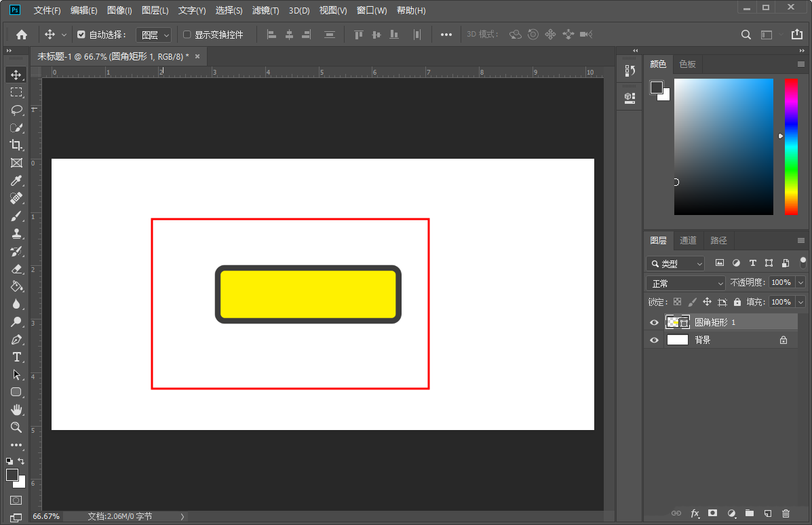Click the rainbow hue slider strip

[791, 147]
